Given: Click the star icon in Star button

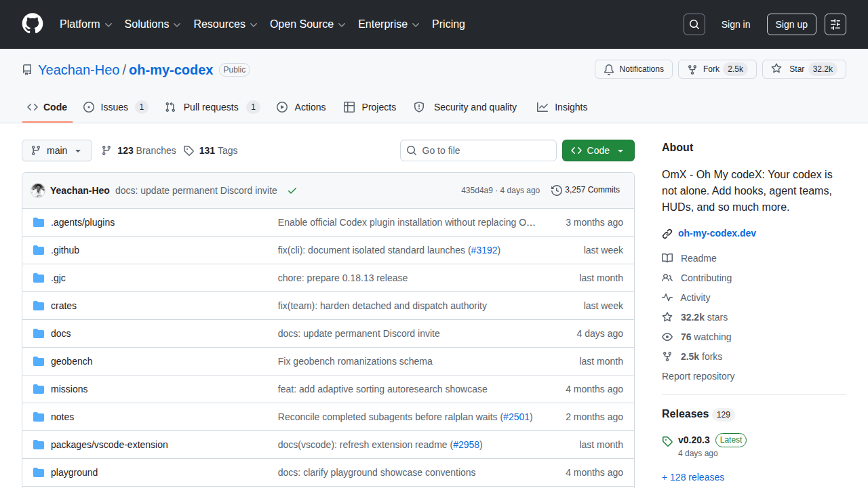Looking at the screenshot, I should click(776, 69).
